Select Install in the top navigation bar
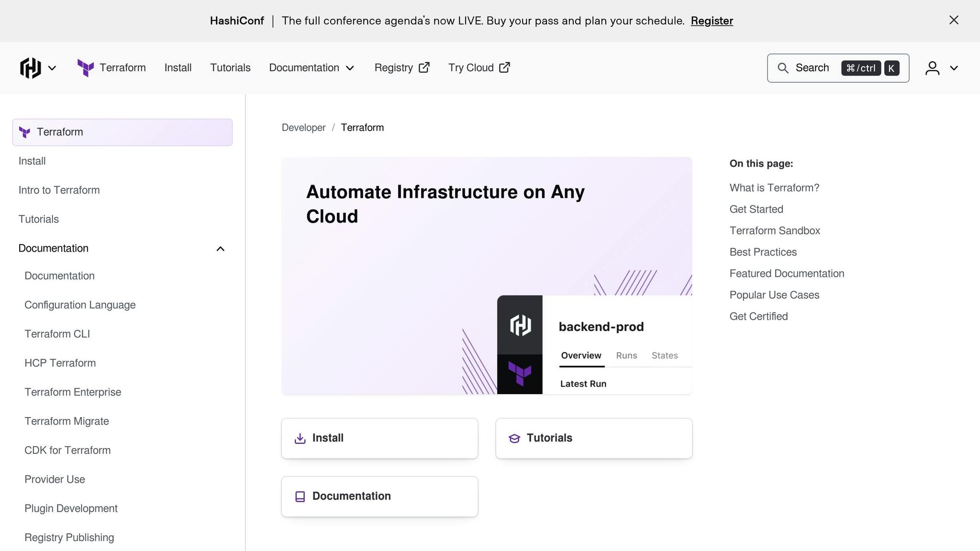 click(x=178, y=68)
